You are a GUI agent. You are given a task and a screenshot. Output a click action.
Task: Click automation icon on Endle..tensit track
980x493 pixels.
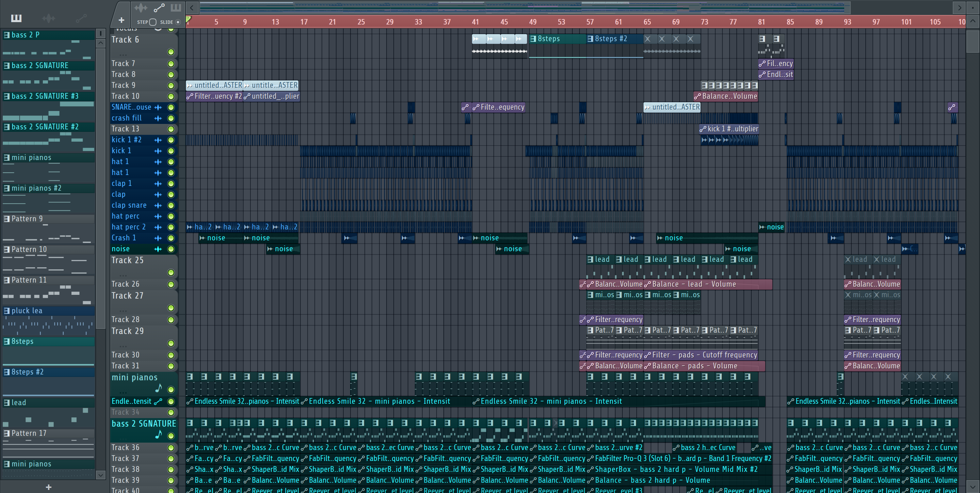coord(158,401)
